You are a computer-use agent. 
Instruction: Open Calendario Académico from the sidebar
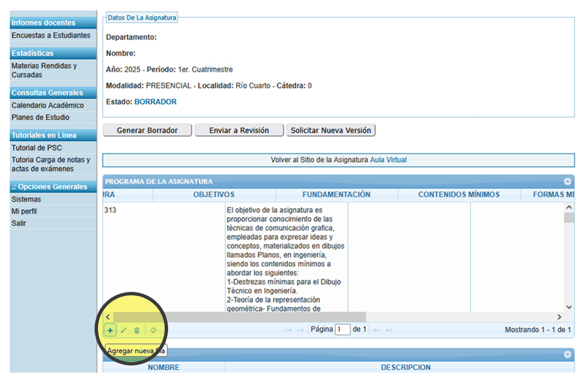click(47, 105)
